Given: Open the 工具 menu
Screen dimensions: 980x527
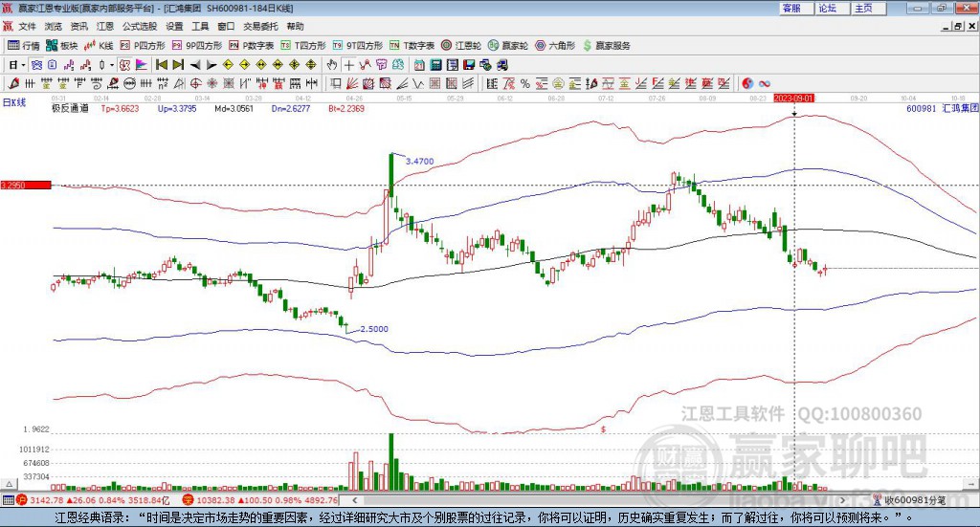Looking at the screenshot, I should click(x=200, y=26).
